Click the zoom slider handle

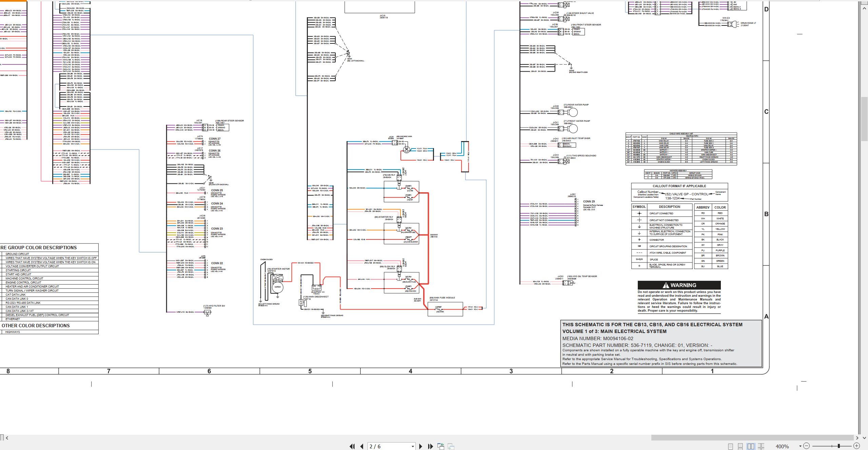point(839,446)
